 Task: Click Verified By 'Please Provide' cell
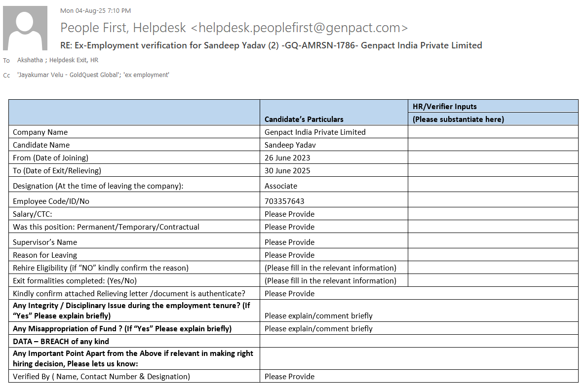[x=289, y=376]
